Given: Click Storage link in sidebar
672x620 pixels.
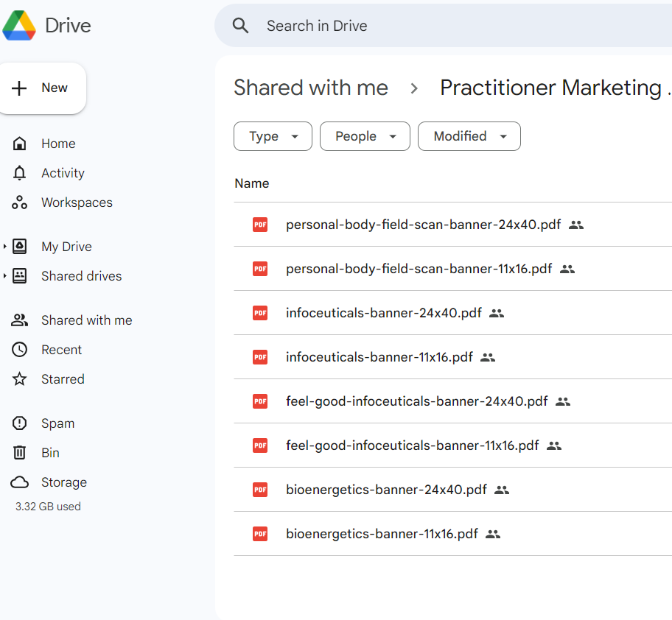Looking at the screenshot, I should point(64,482).
